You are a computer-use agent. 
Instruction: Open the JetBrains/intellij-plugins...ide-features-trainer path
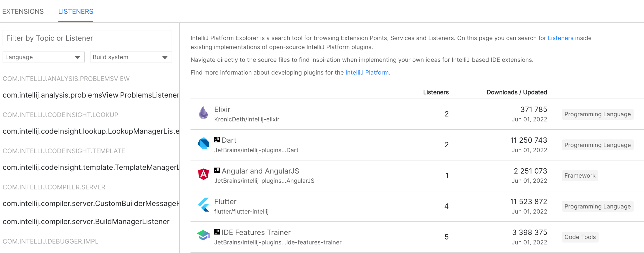(278, 242)
